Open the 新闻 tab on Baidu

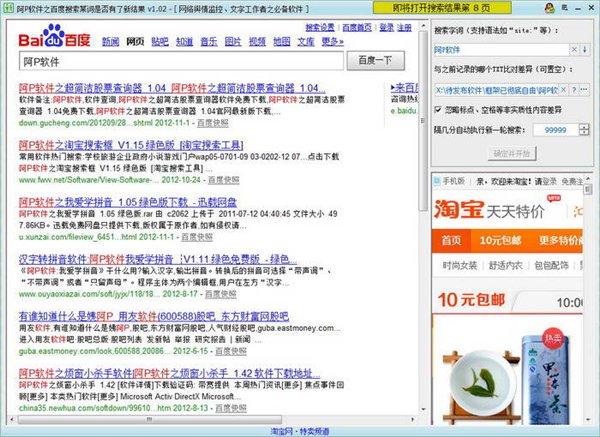(x=110, y=41)
